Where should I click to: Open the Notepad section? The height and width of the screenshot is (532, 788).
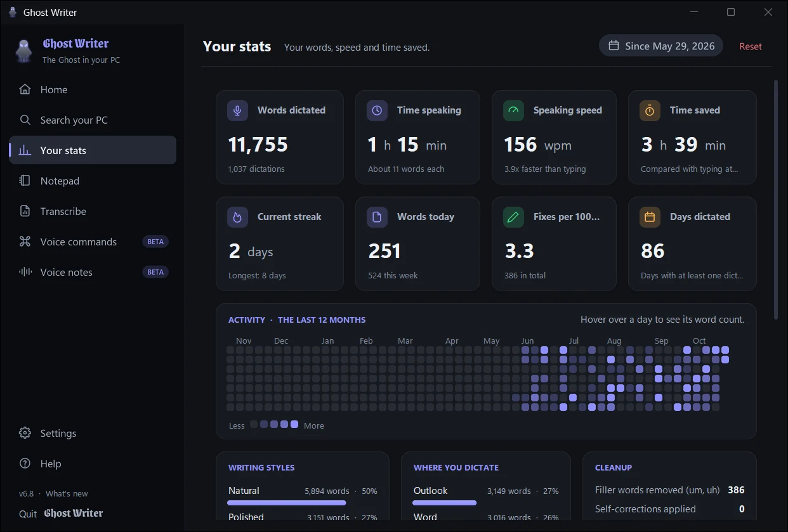click(x=93, y=181)
